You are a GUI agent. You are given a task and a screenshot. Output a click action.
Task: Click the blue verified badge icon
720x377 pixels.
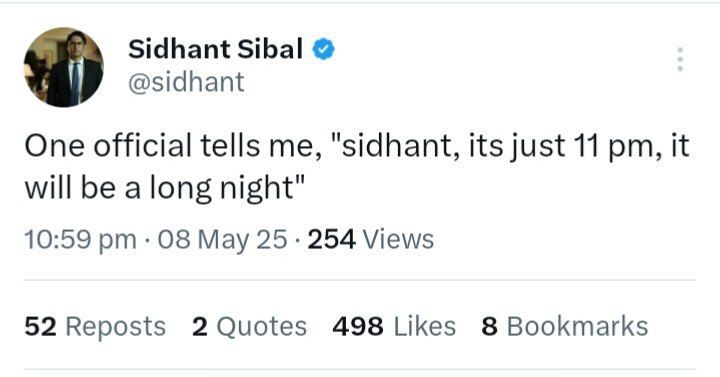(324, 49)
